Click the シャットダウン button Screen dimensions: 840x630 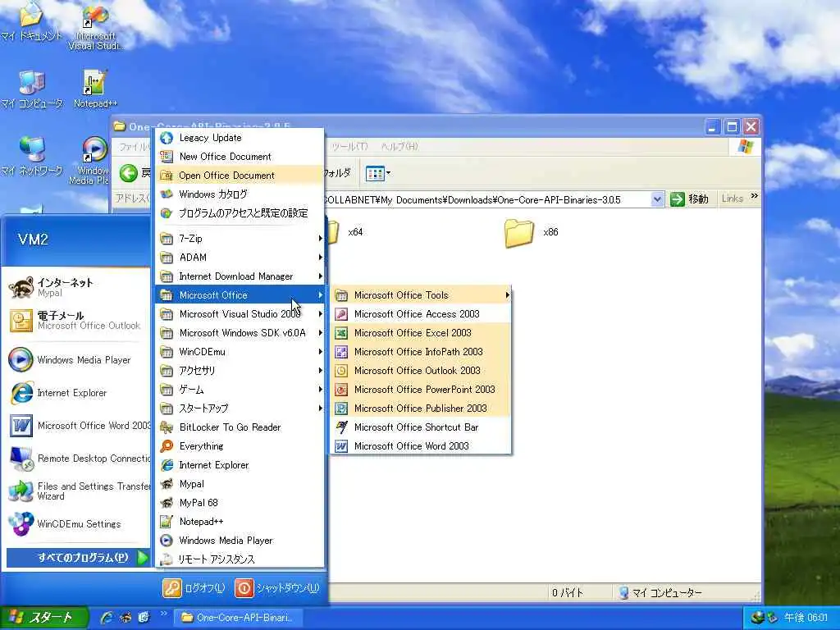tap(277, 588)
